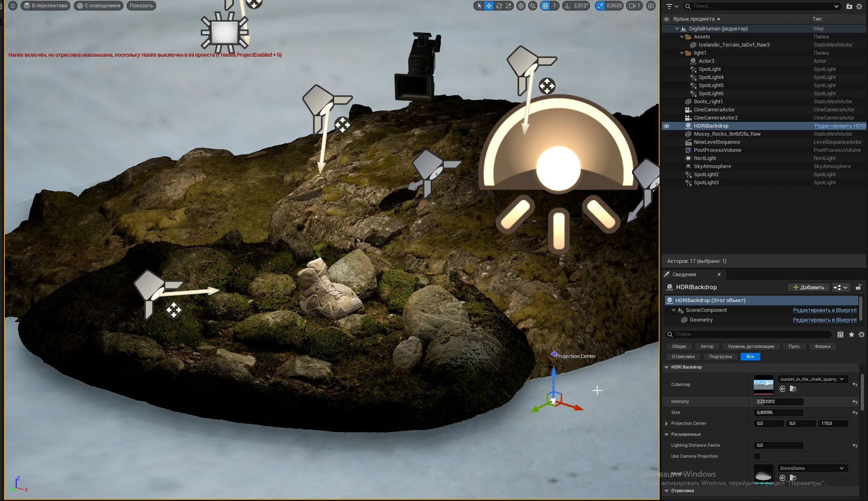Click the Cubemap thumbnail preview
This screenshot has width=868, height=501.
click(764, 384)
